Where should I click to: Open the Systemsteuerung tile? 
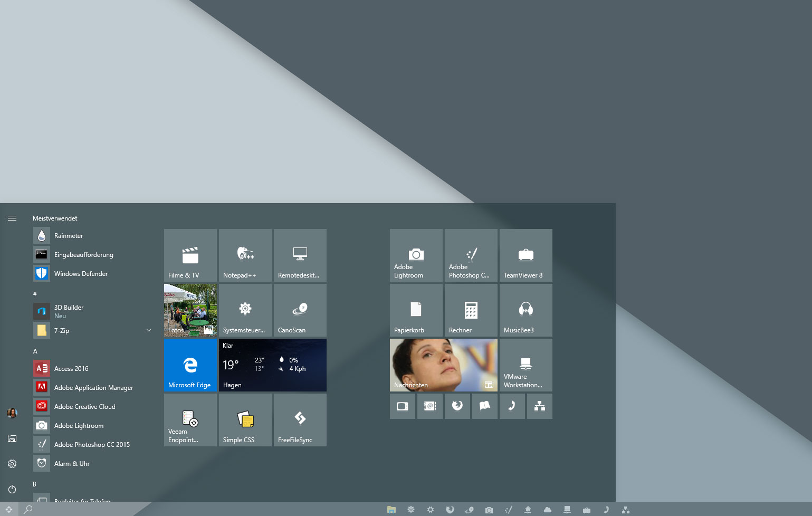click(x=245, y=310)
